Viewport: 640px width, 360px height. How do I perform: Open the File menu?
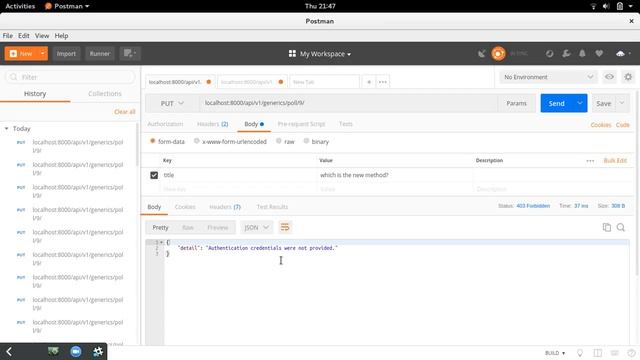pyautogui.click(x=8, y=36)
